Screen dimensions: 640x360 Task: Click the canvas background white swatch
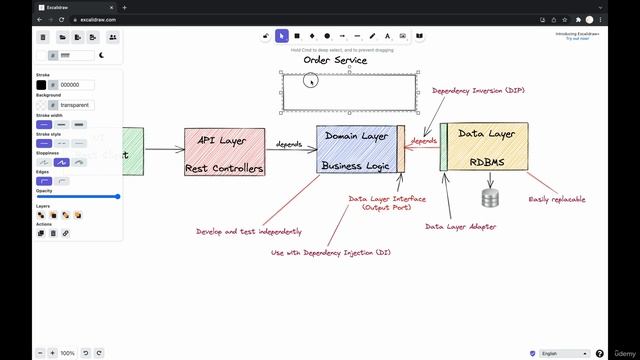click(41, 56)
